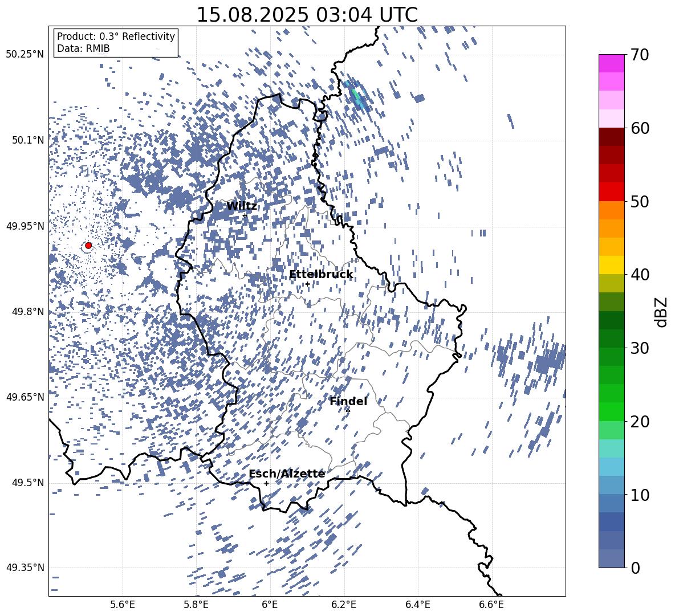Click the Findel station label

348,401
